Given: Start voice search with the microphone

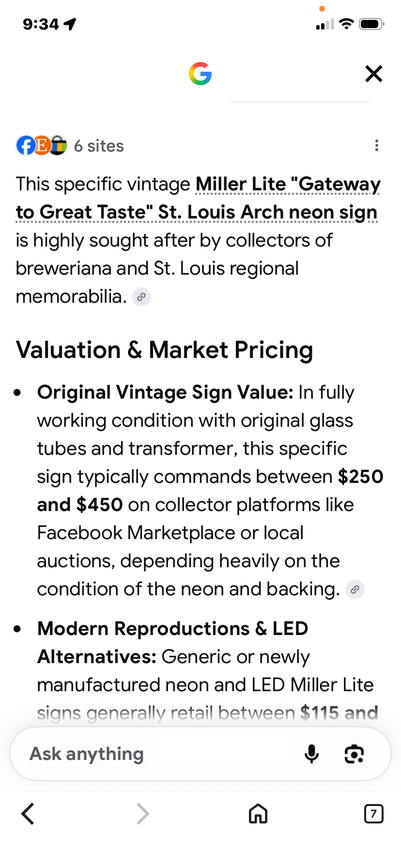Looking at the screenshot, I should (x=311, y=754).
